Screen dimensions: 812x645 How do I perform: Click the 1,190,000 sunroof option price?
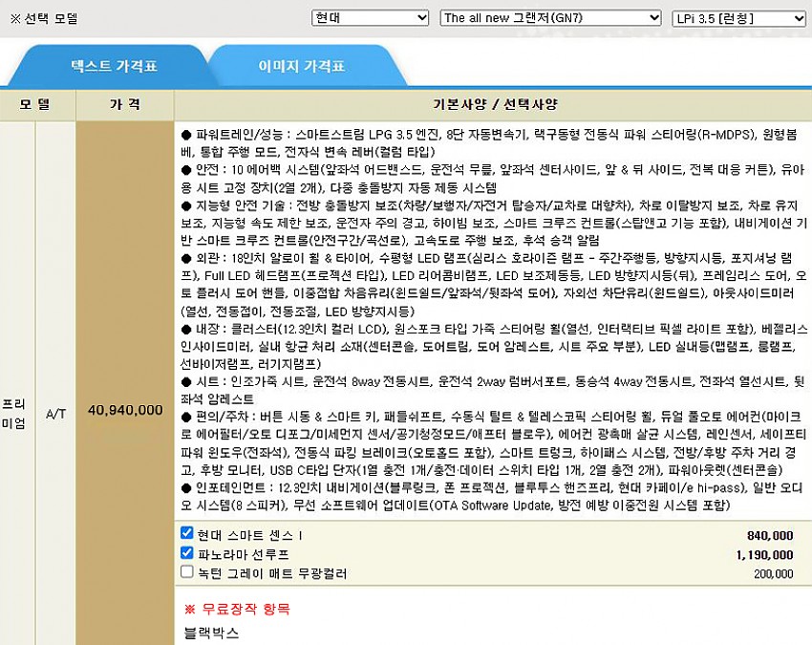pyautogui.click(x=764, y=554)
